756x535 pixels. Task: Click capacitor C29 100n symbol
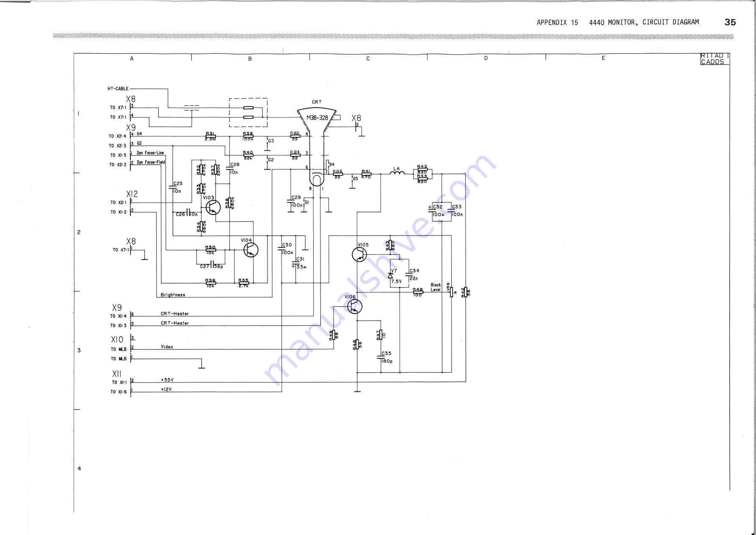[x=291, y=201]
